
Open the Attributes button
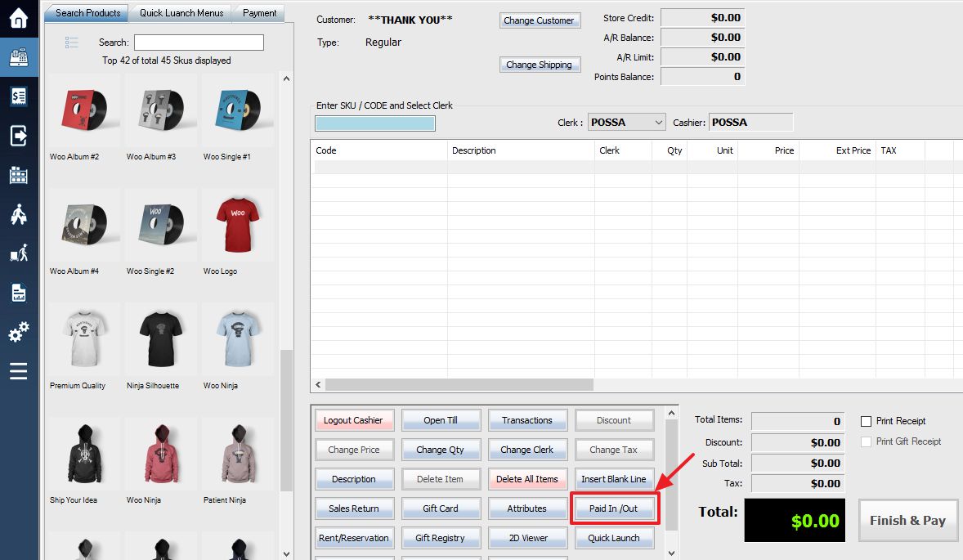527,509
